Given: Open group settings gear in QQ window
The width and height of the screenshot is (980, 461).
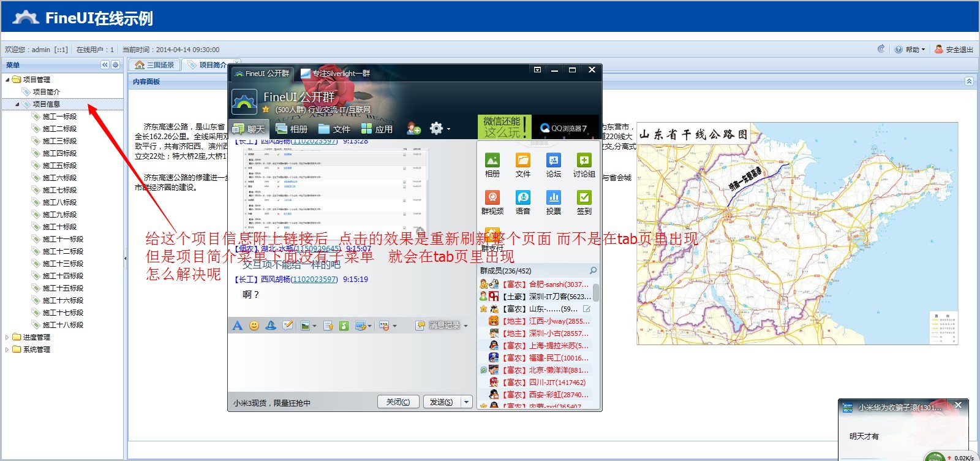Looking at the screenshot, I should click(x=436, y=128).
